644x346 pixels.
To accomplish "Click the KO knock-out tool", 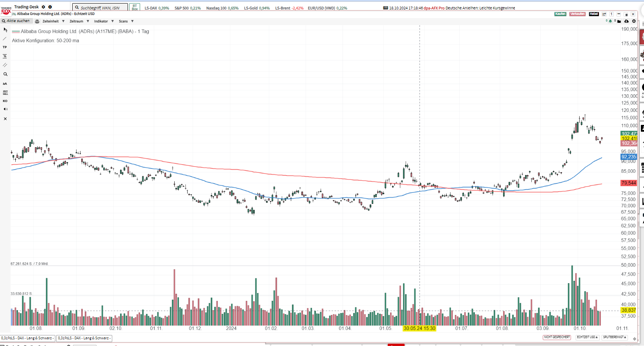I will (5, 101).
